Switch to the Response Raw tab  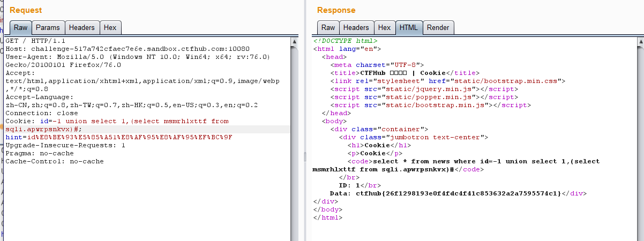[x=328, y=28]
